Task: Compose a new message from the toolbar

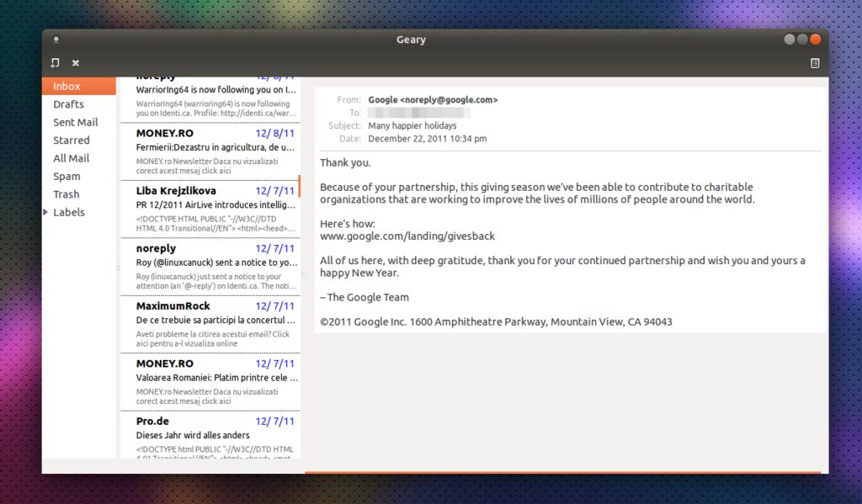Action: coord(55,62)
